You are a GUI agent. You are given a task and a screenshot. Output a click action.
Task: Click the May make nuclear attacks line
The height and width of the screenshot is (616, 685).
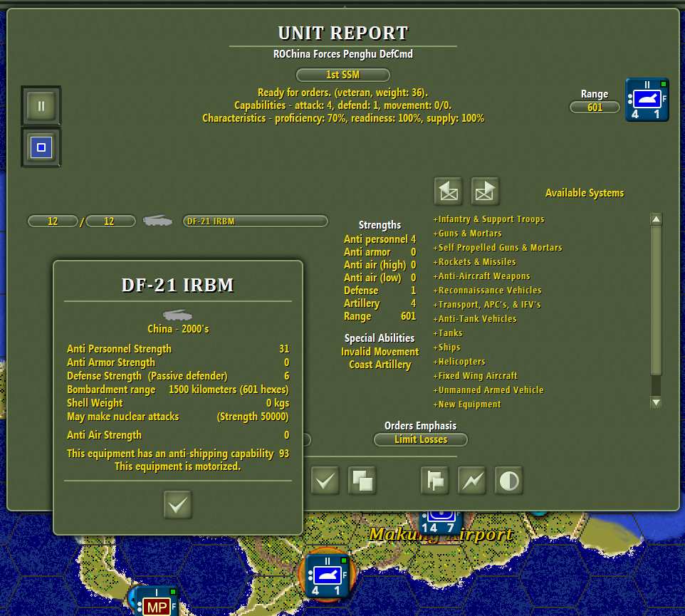(x=178, y=417)
